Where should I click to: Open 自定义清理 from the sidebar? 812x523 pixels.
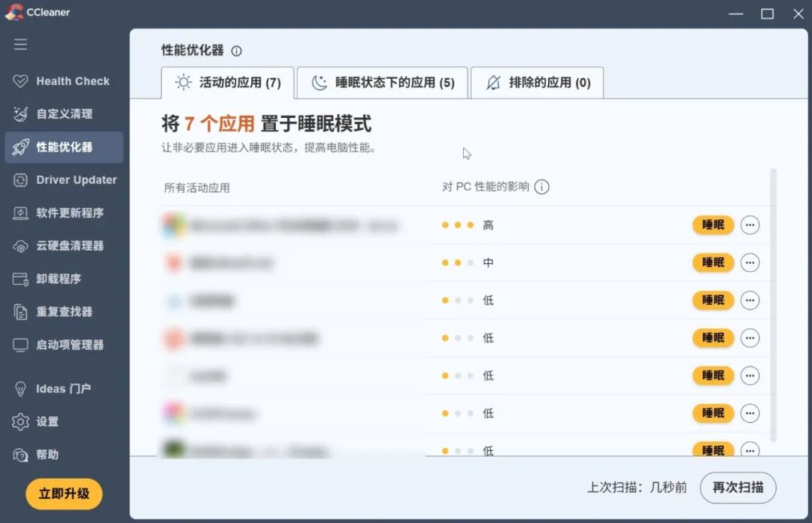coord(64,114)
